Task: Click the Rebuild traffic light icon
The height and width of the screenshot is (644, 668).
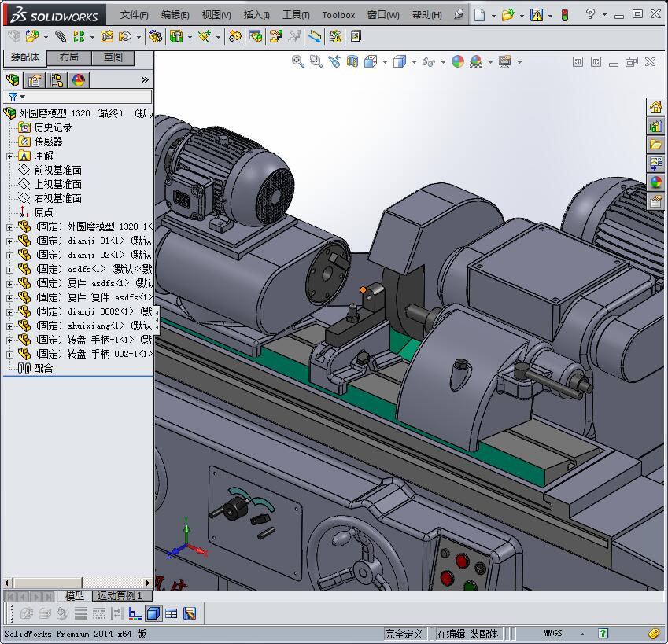Action: coord(563,15)
